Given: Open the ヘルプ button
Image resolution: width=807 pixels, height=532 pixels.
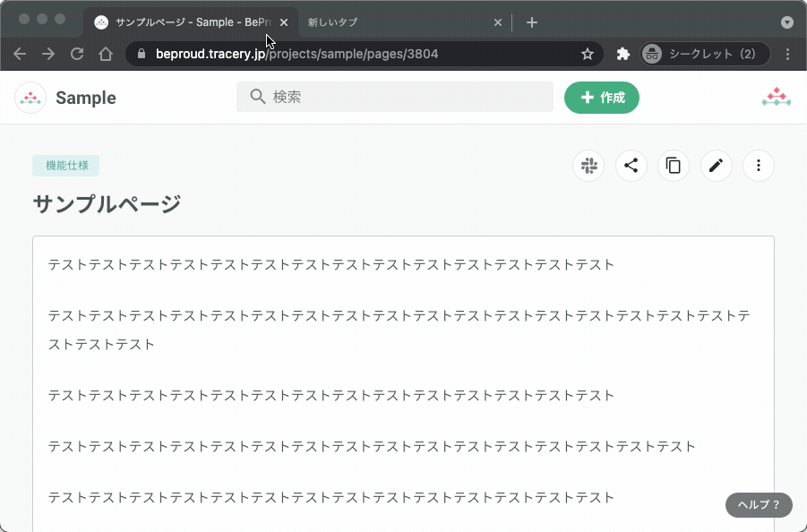Looking at the screenshot, I should (x=758, y=504).
